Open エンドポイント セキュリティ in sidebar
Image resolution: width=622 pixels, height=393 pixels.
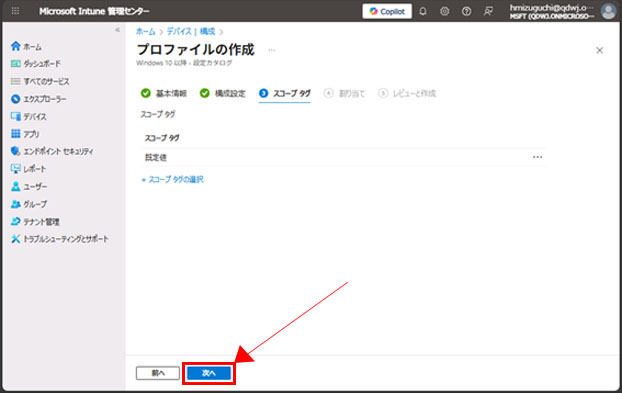[x=52, y=151]
